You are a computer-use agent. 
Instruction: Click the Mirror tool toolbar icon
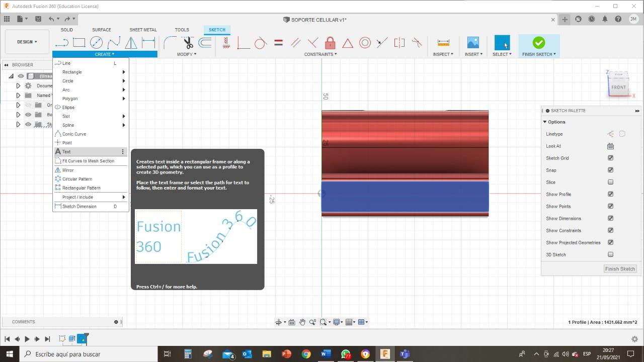[x=131, y=43]
